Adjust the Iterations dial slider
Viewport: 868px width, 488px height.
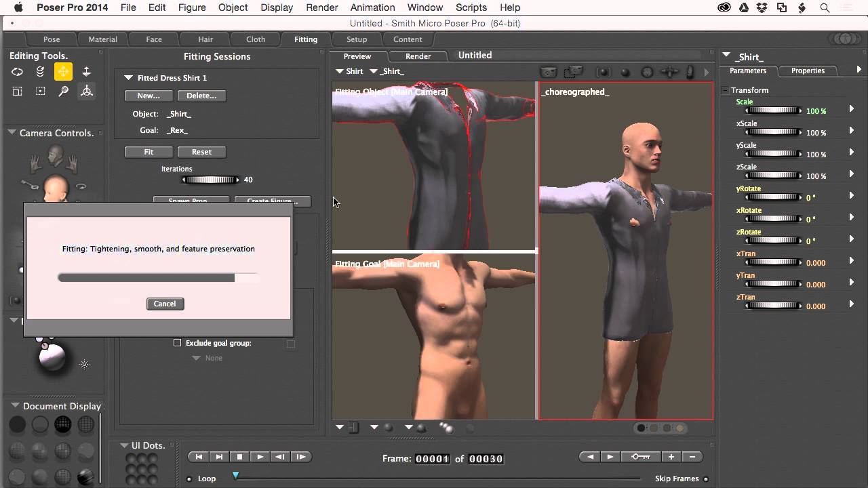pos(210,180)
